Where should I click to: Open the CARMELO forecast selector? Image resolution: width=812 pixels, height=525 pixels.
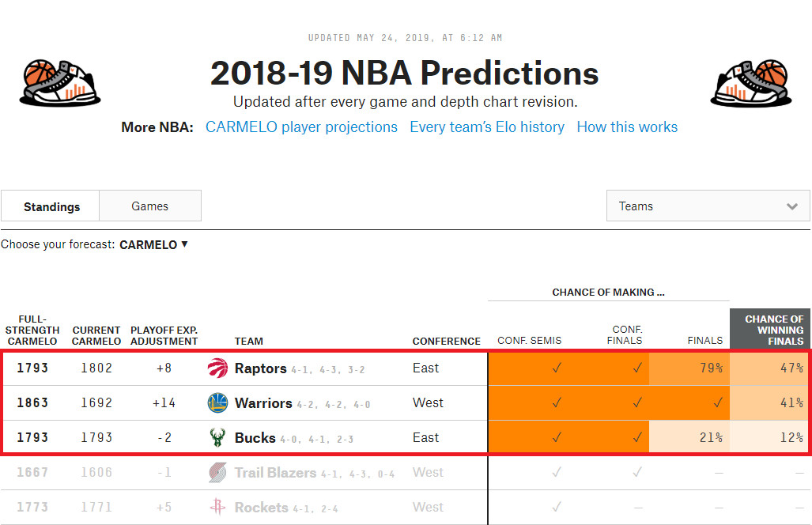(x=153, y=244)
